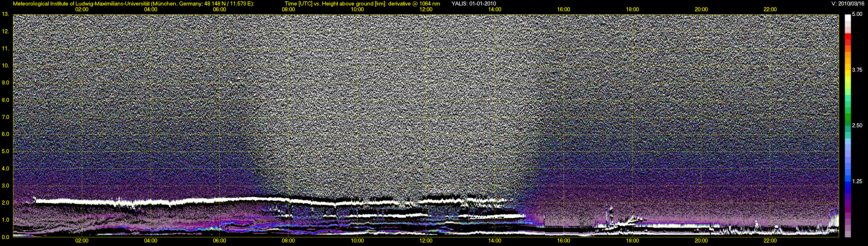Click the 5.0 height axis label
The width and height of the screenshot is (868, 246).
point(5,151)
